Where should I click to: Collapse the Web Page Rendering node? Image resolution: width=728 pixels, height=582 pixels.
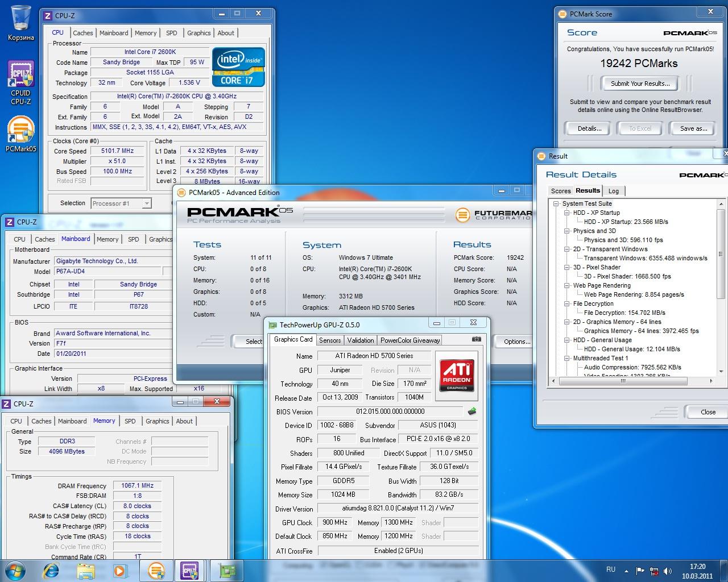pyautogui.click(x=567, y=285)
